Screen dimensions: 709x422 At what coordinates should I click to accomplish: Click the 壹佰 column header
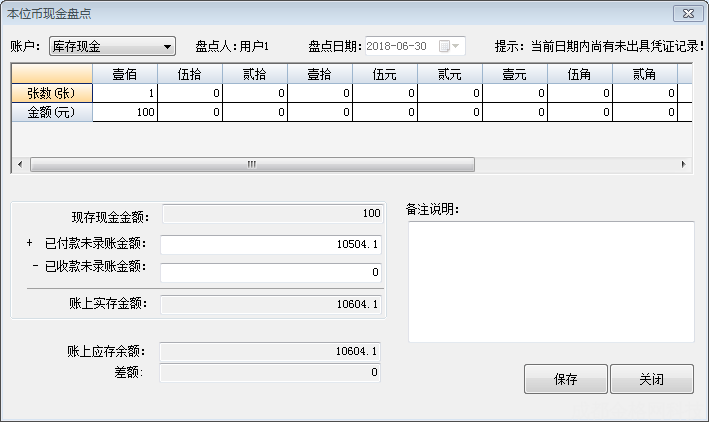[x=125, y=73]
